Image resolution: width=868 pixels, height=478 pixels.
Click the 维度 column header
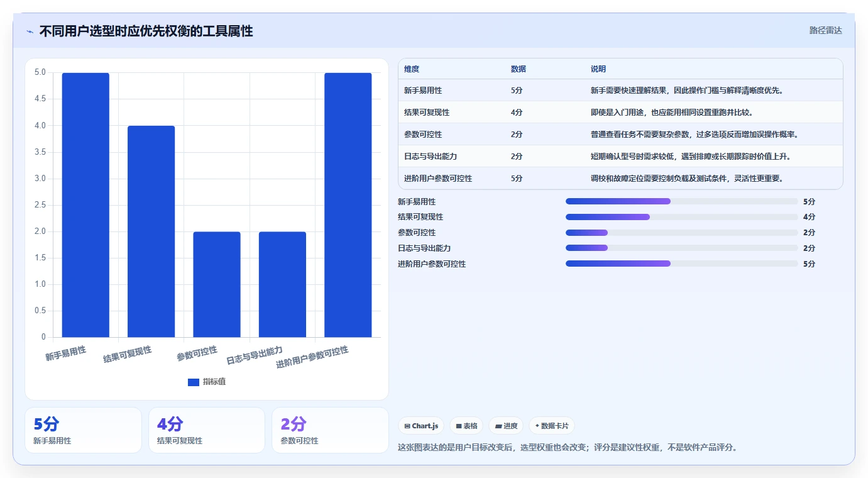(412, 69)
